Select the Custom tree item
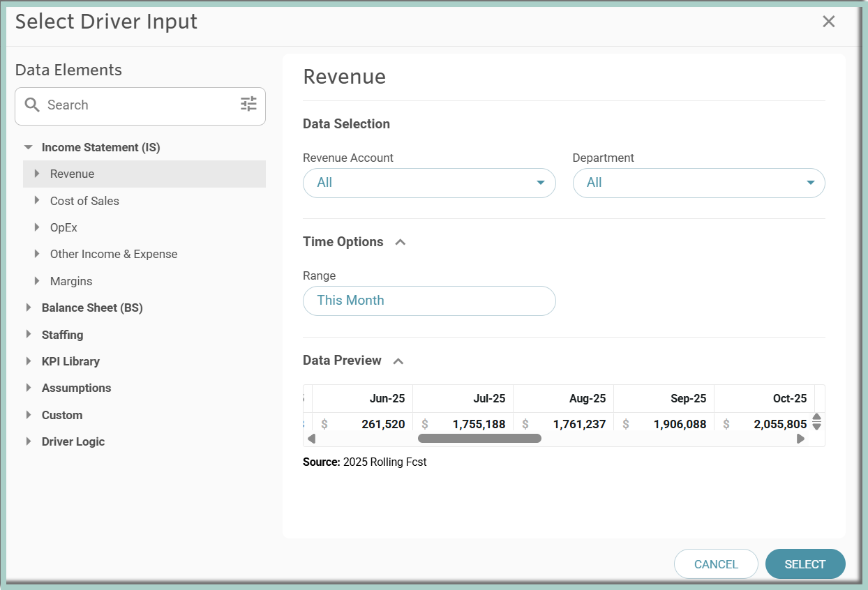 [62, 415]
